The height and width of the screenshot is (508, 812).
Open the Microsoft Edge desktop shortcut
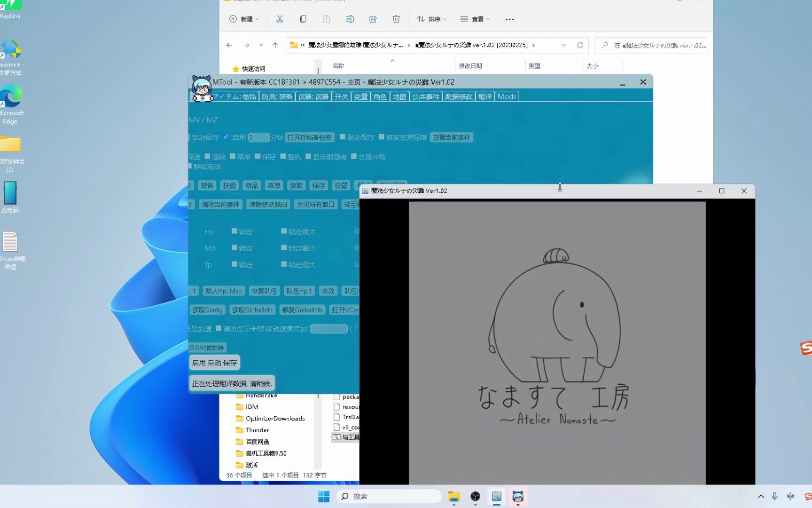10,104
